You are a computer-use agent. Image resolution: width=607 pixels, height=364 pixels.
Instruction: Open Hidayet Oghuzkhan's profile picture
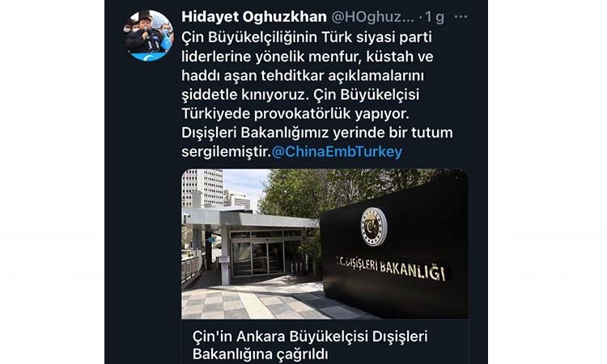pyautogui.click(x=148, y=36)
